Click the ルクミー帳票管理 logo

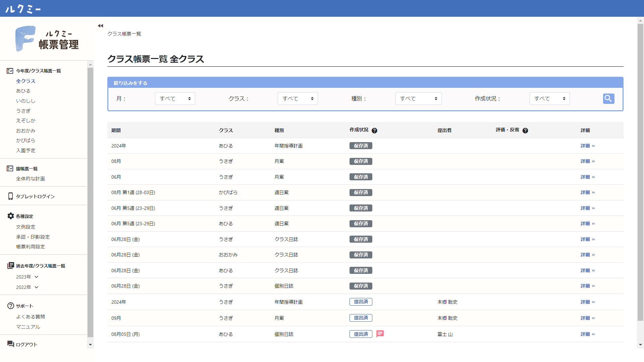coord(47,39)
